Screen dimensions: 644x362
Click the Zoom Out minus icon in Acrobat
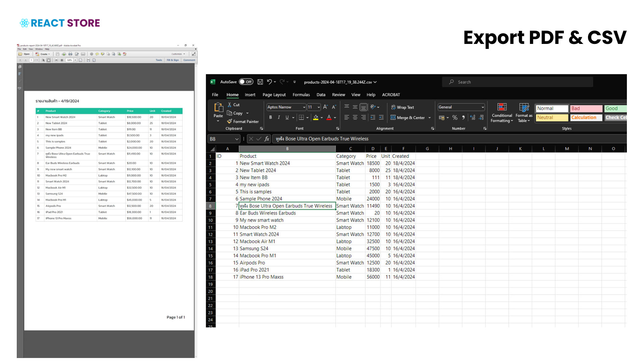click(x=56, y=60)
